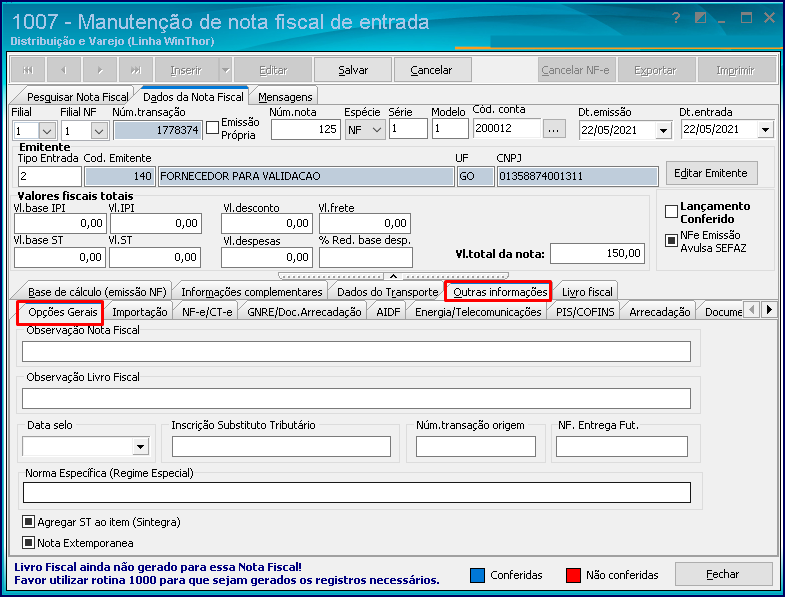Click NF. Entrega Fut. input field
Viewport: 785px width, 597px height.
(x=622, y=446)
